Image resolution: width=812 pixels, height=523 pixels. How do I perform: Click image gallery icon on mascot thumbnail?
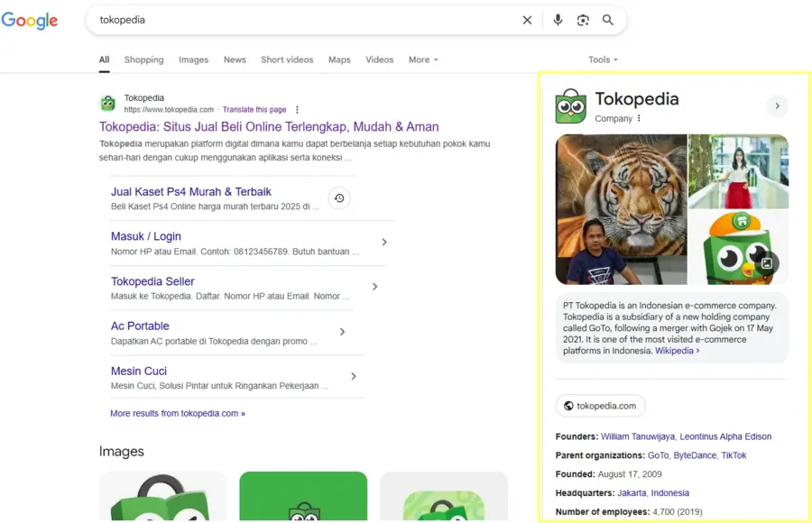click(766, 263)
